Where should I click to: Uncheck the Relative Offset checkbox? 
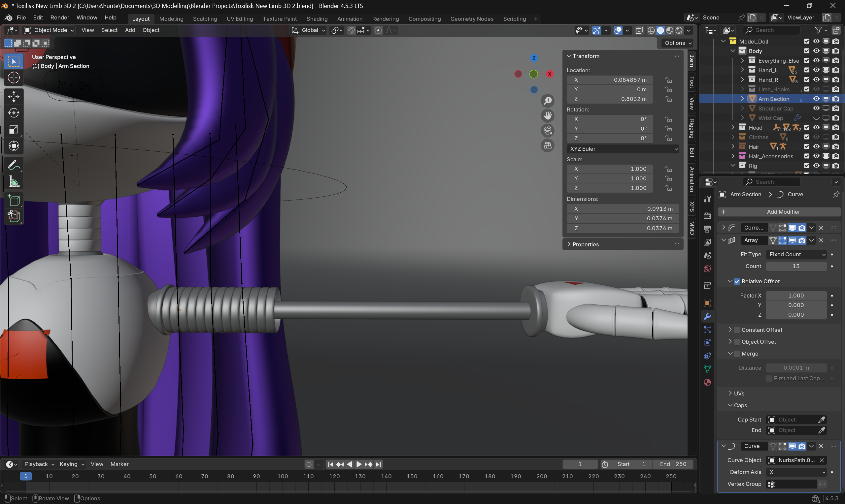click(737, 281)
